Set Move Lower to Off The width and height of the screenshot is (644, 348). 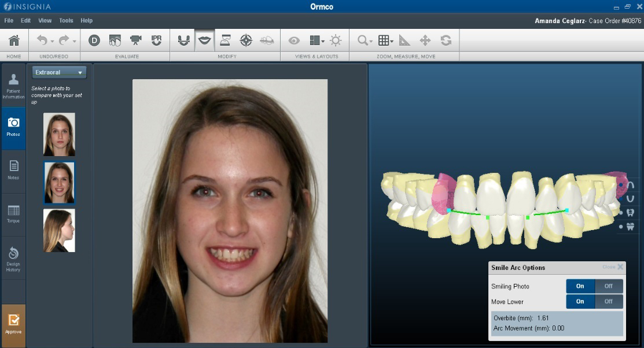[x=608, y=301]
